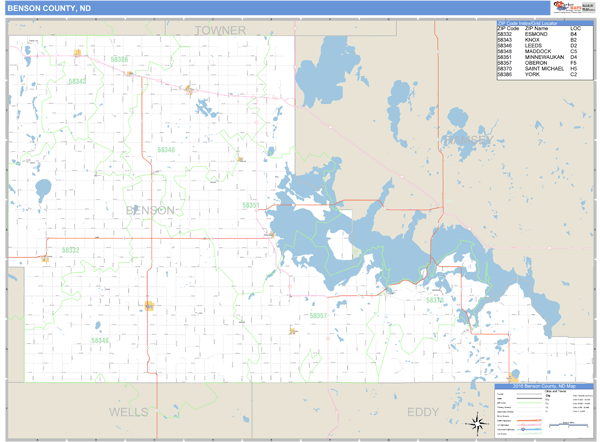The width and height of the screenshot is (600, 442).
Task: Click the 2016 Benson County legend title
Action: click(543, 384)
